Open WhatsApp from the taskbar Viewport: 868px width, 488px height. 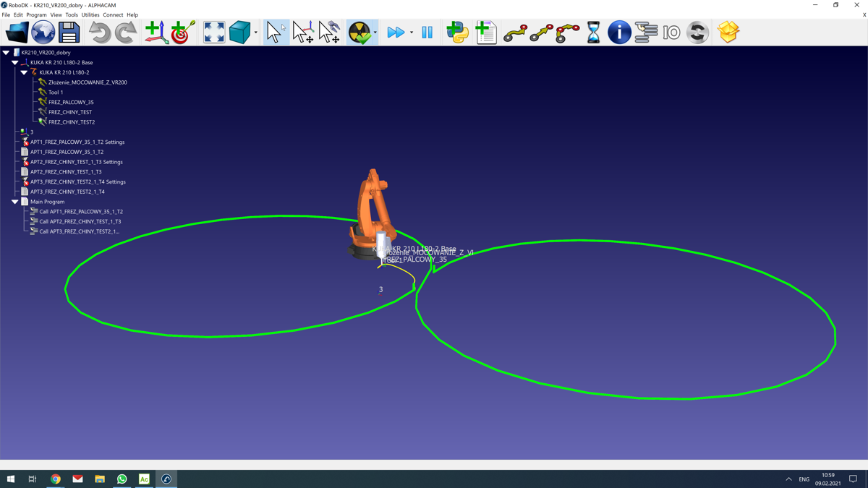click(122, 479)
